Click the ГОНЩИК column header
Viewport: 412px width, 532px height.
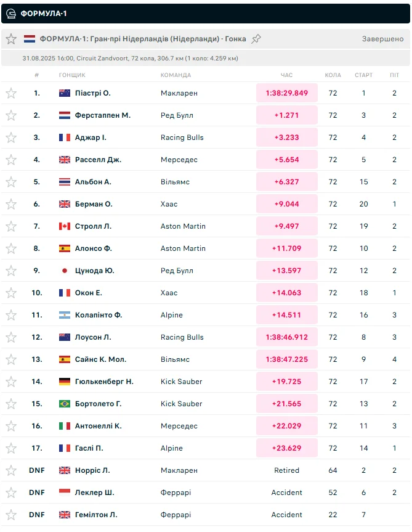pyautogui.click(x=72, y=75)
